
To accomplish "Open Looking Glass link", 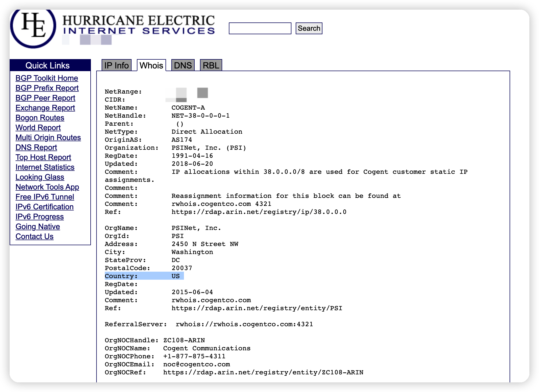I will click(x=40, y=177).
